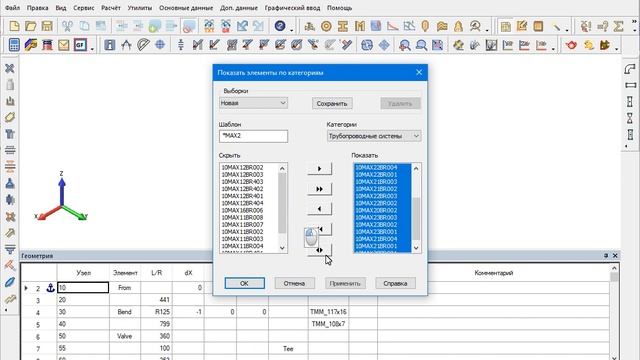Open the Выборки dropdown showing Новая
Screen dimensions: 640x360
pos(253,103)
